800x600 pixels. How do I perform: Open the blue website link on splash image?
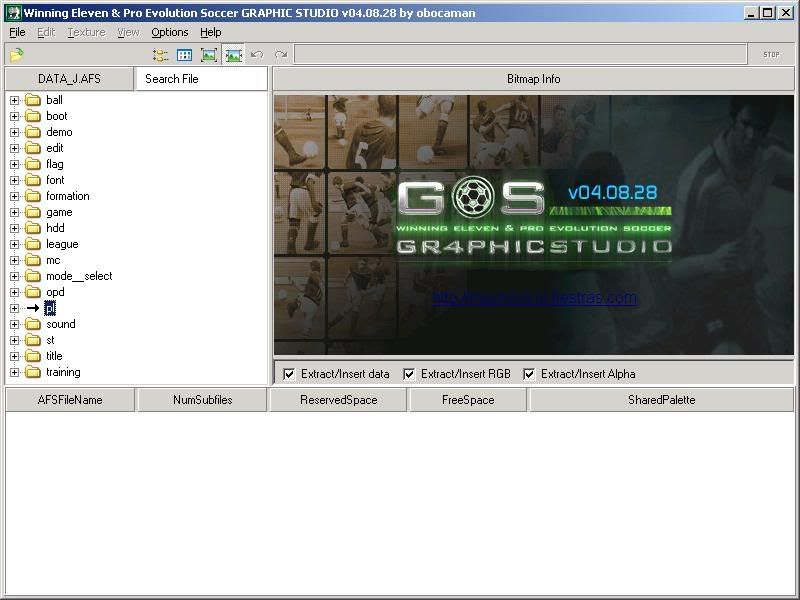535,297
